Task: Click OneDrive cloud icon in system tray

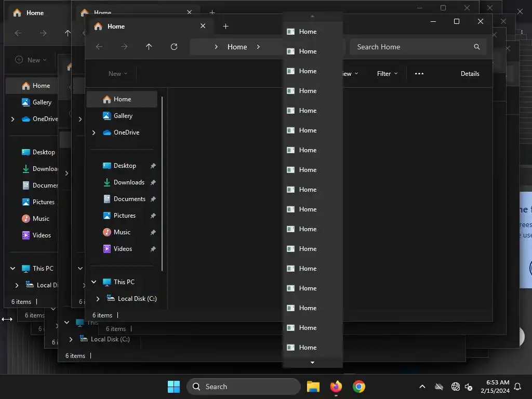Action: click(x=439, y=387)
